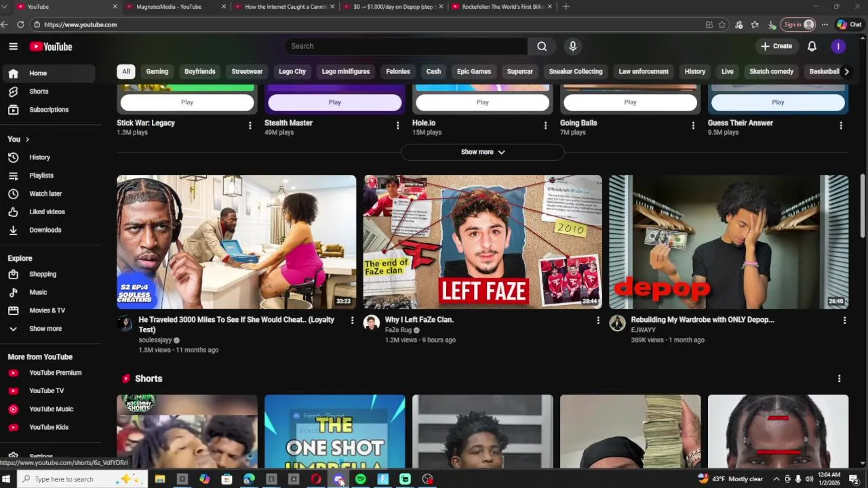Open a new browser tab
Screen dimensions: 868x488
point(566,7)
